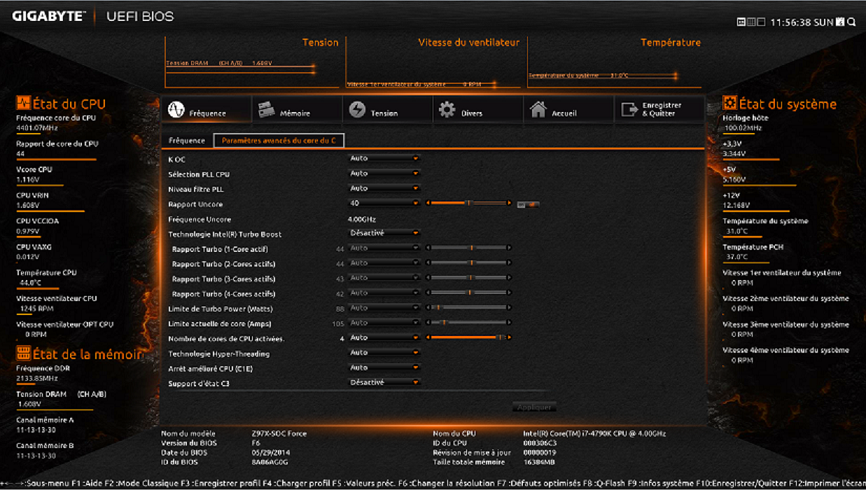The height and width of the screenshot is (490, 866).
Task: Click the column layout icon beside the clock
Action: (x=751, y=22)
